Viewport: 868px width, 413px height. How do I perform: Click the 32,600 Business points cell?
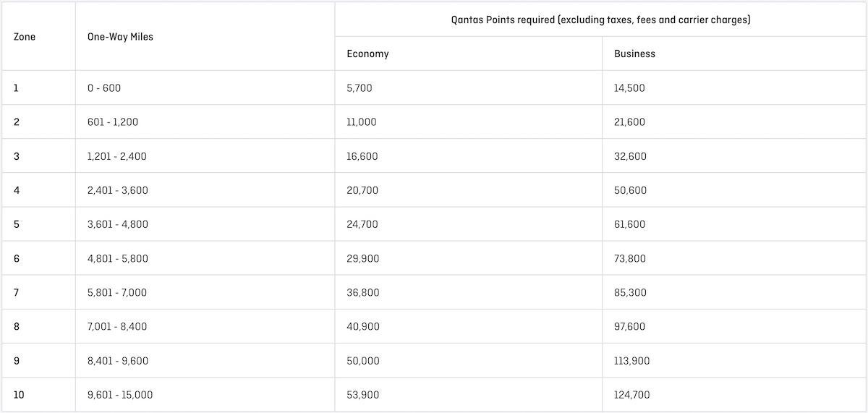pos(630,156)
